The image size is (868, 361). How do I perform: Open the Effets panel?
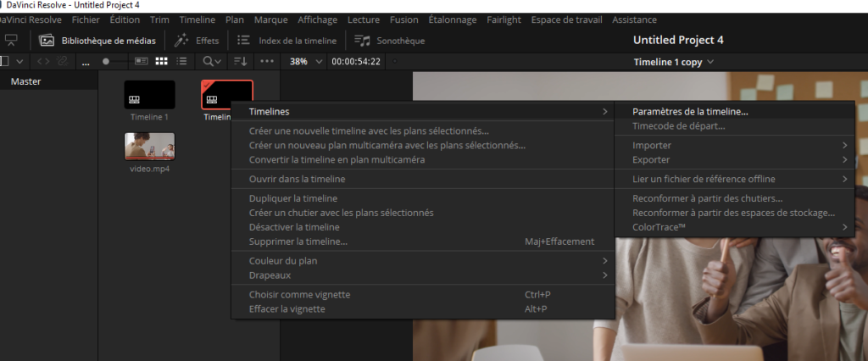(197, 40)
